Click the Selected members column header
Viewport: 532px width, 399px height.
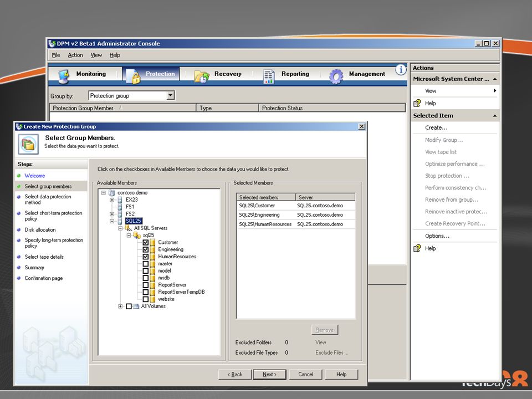click(266, 197)
